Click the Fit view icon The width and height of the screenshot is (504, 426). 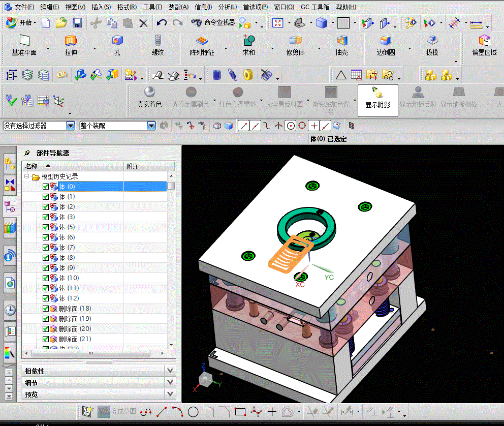click(x=278, y=23)
